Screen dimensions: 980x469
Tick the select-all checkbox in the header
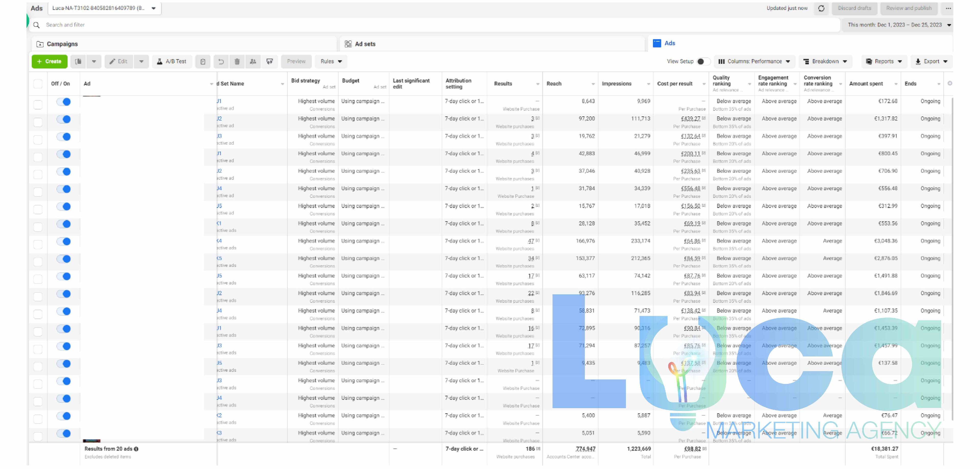tap(38, 84)
